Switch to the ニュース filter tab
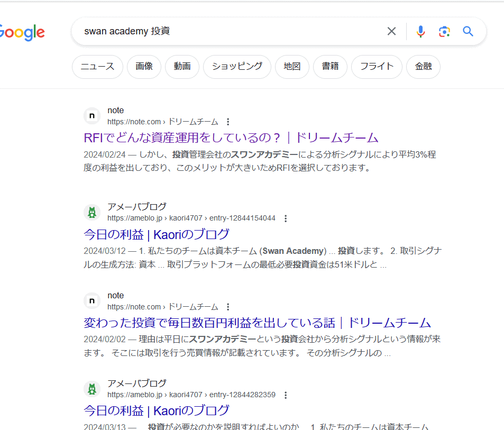The width and height of the screenshot is (504, 430). coord(97,67)
